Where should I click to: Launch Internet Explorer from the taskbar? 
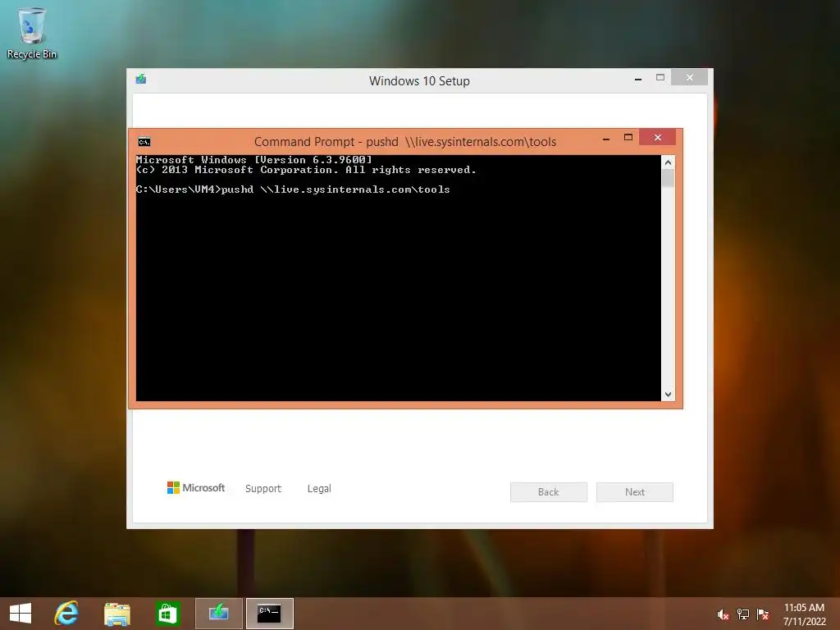click(x=66, y=614)
